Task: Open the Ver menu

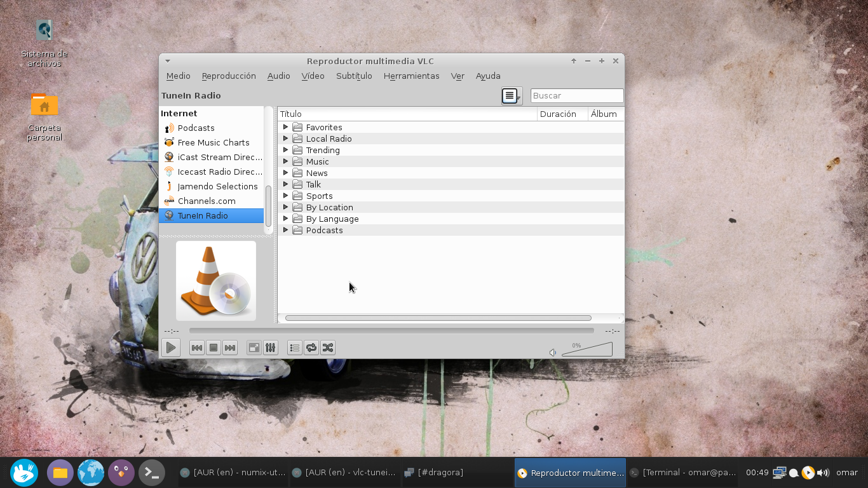Action: 458,76
